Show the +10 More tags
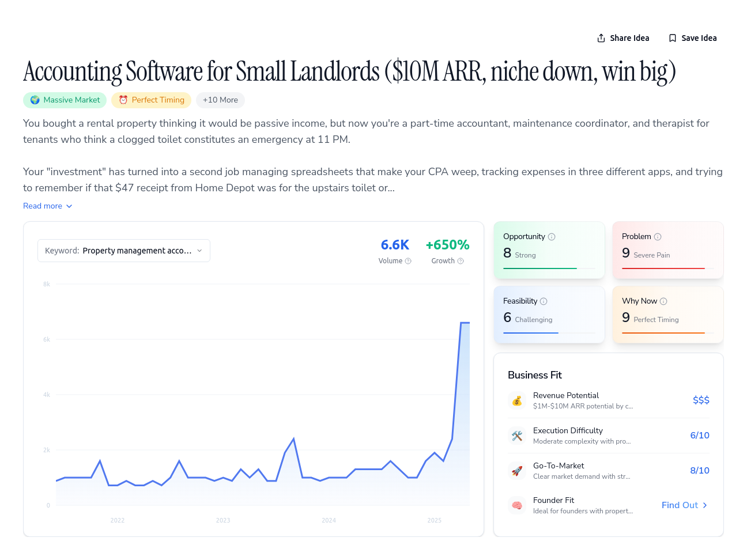747x560 pixels. pyautogui.click(x=220, y=100)
